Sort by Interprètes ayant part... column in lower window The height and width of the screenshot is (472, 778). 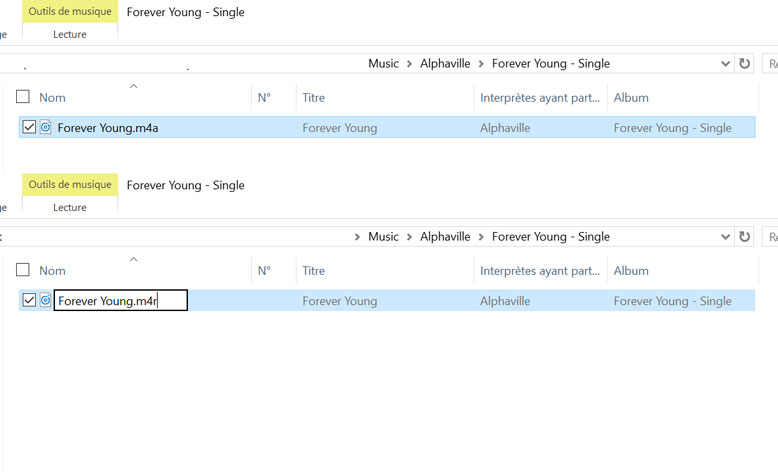click(540, 271)
